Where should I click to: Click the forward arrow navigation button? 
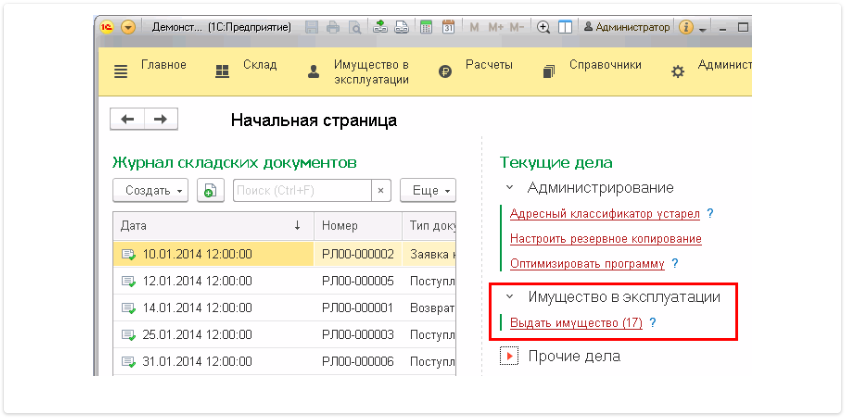160,119
